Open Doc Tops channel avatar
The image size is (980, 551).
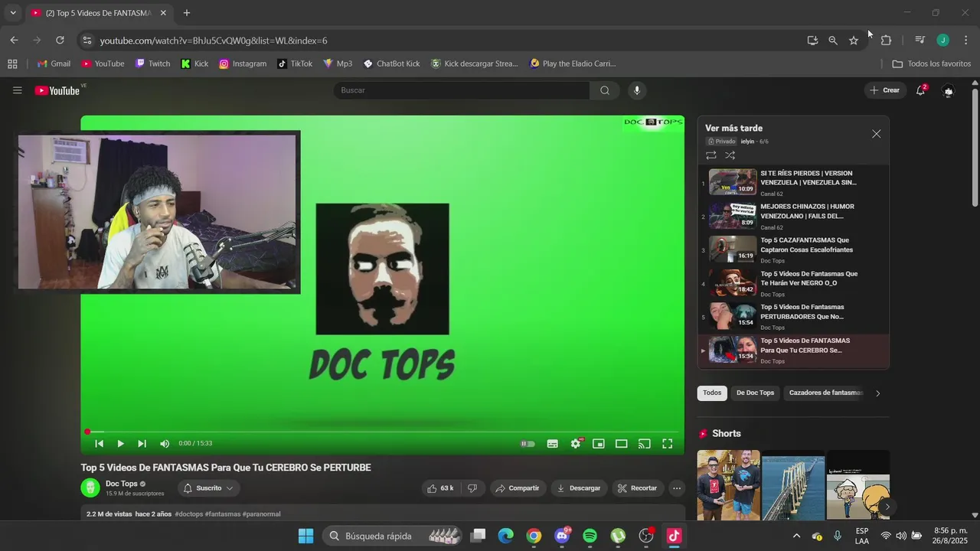90,488
